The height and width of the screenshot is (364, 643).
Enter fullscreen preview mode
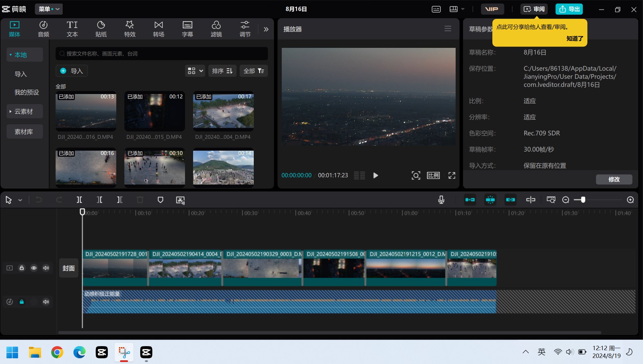pos(452,175)
